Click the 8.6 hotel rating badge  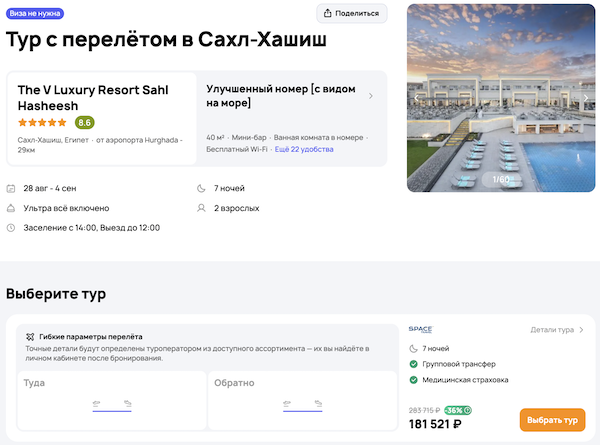coord(85,122)
